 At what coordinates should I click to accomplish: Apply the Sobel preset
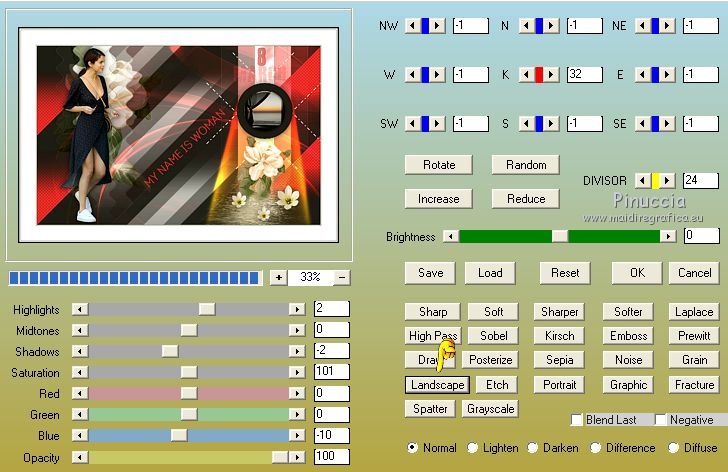pos(493,336)
